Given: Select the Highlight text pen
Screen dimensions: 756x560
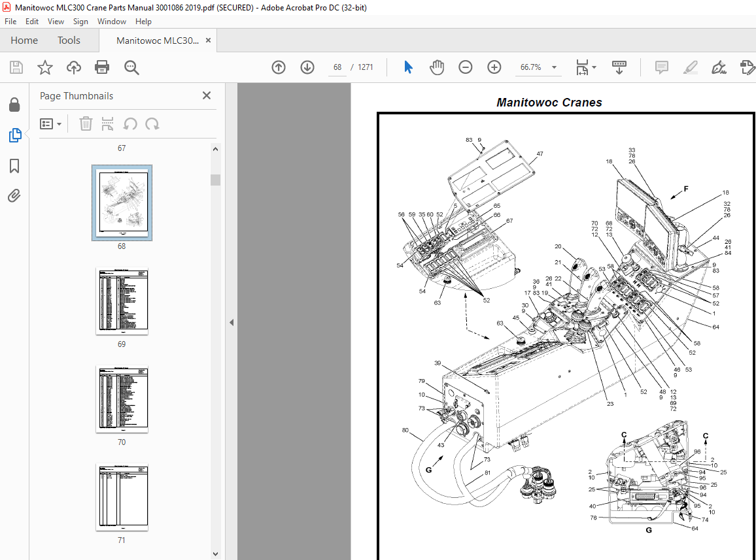Looking at the screenshot, I should (691, 67).
